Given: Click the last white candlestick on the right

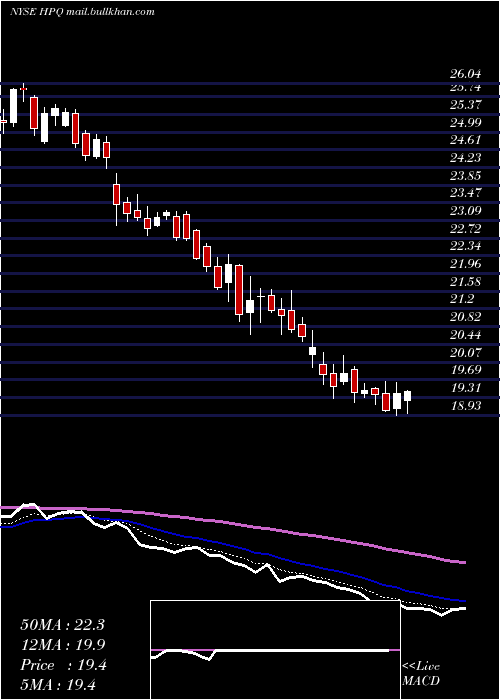Looking at the screenshot, I should (x=407, y=396).
